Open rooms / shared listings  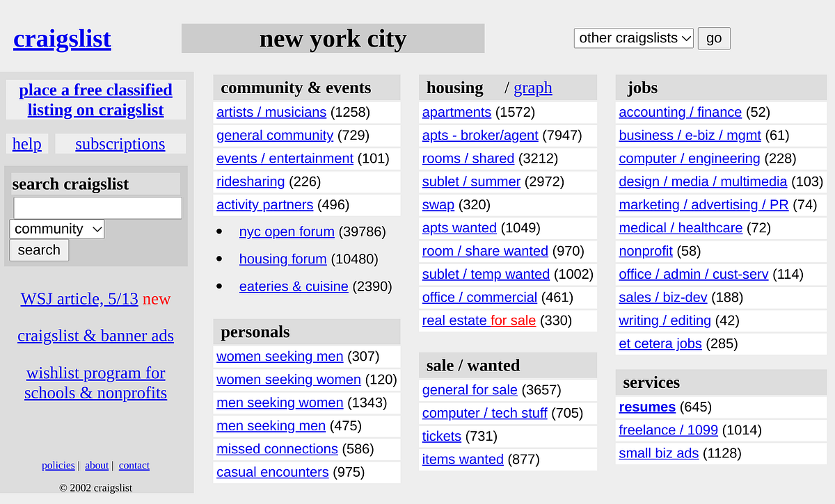point(468,158)
